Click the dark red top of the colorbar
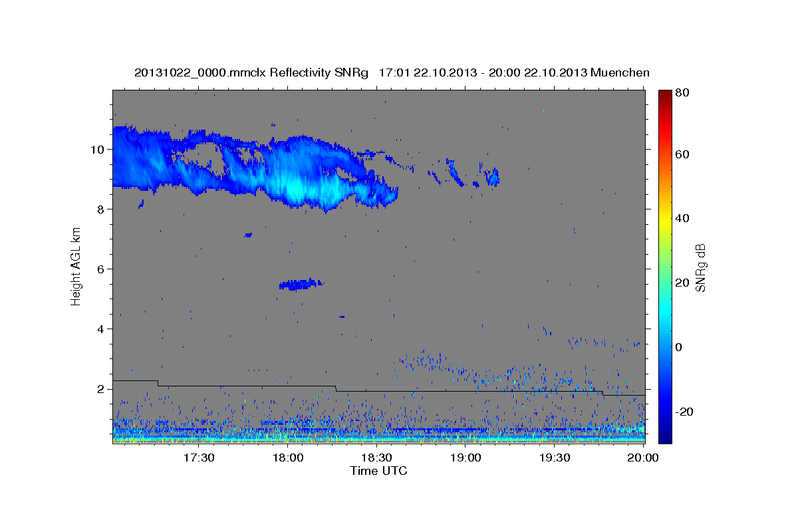 [665, 95]
